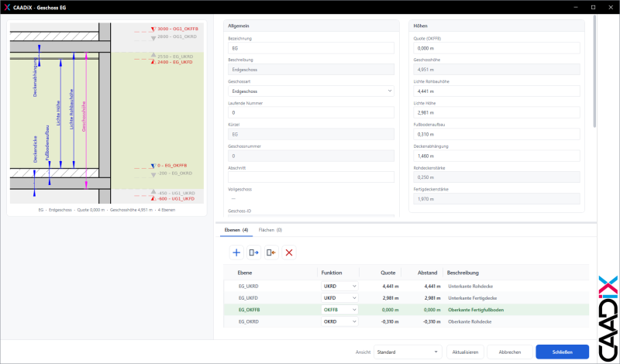Switch to the Flächen (0) tab
620x364 pixels.
(270, 230)
